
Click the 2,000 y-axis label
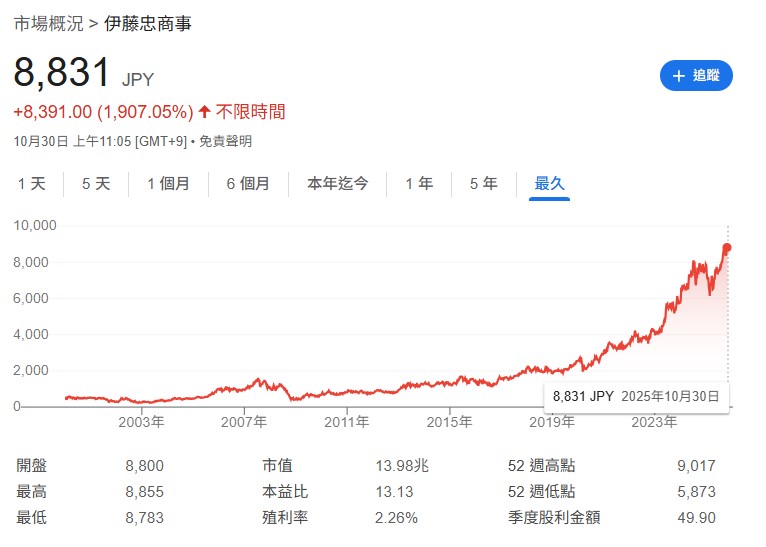point(31,370)
